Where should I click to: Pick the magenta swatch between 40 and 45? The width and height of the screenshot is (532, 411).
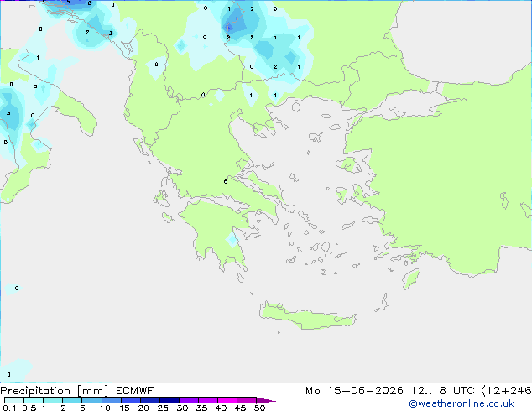(227, 400)
